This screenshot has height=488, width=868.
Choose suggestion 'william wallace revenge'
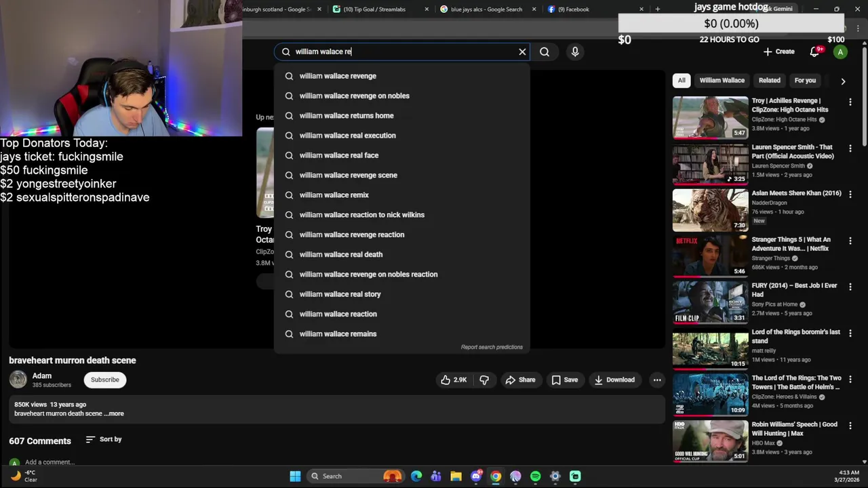[x=401, y=76]
